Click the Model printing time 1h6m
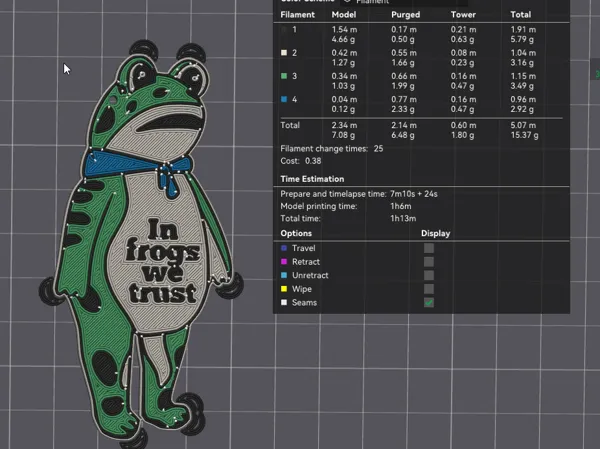 pyautogui.click(x=401, y=206)
